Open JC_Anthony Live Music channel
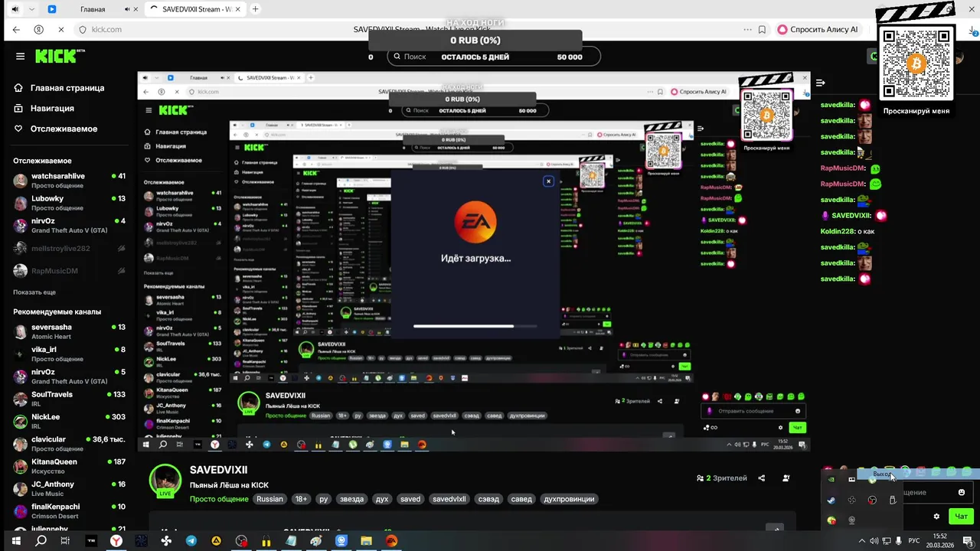The height and width of the screenshot is (551, 980). [69, 488]
